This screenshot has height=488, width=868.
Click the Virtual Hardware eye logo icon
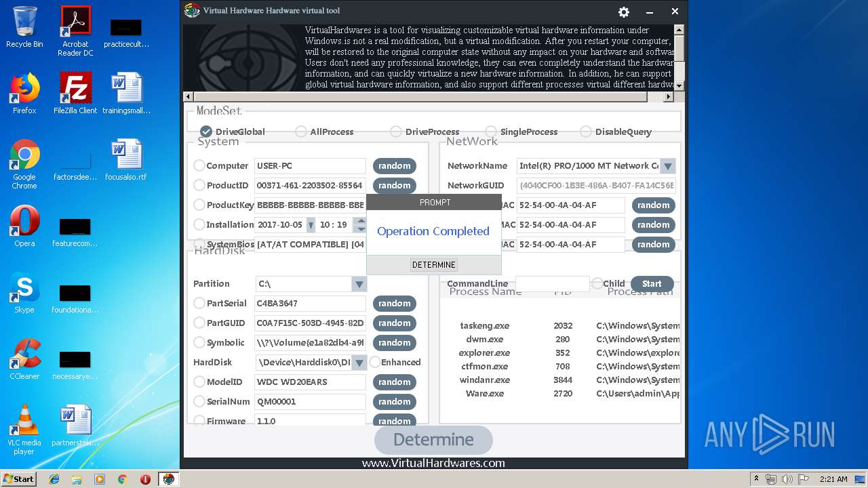pos(193,11)
